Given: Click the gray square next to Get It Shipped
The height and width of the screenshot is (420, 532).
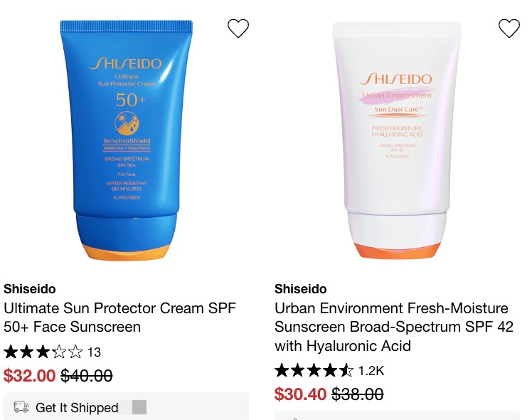Looking at the screenshot, I should 139,407.
